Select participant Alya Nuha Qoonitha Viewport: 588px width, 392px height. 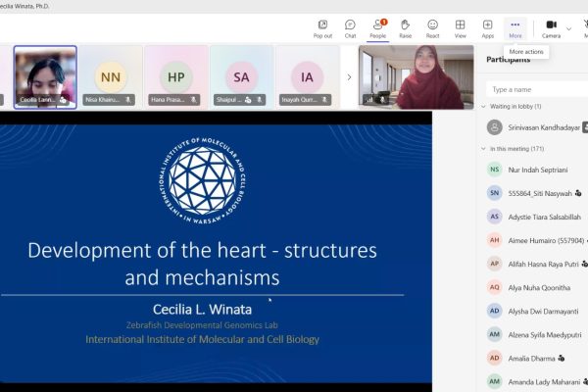[x=537, y=287]
